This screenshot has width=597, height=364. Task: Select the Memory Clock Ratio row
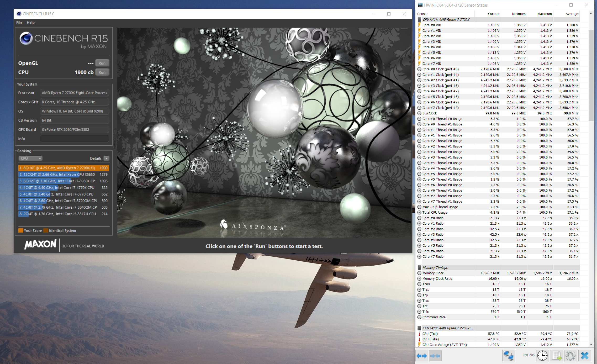point(498,278)
